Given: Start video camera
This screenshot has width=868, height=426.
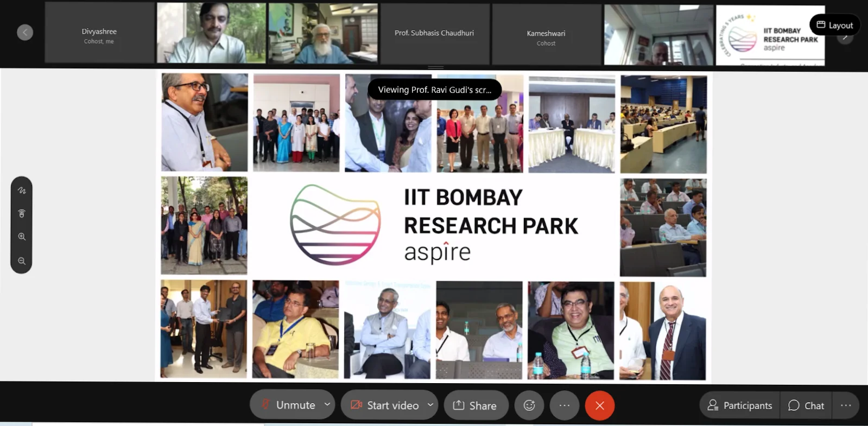Looking at the screenshot, I should [x=384, y=405].
